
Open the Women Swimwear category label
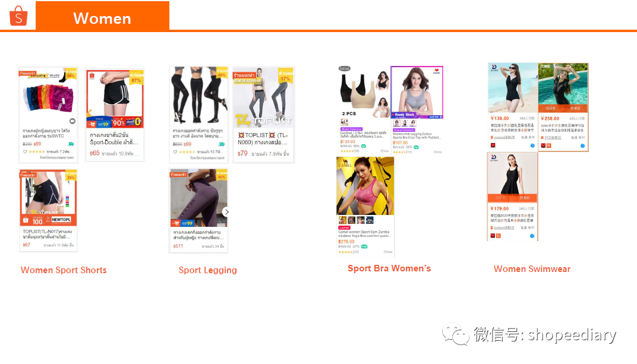(x=532, y=269)
